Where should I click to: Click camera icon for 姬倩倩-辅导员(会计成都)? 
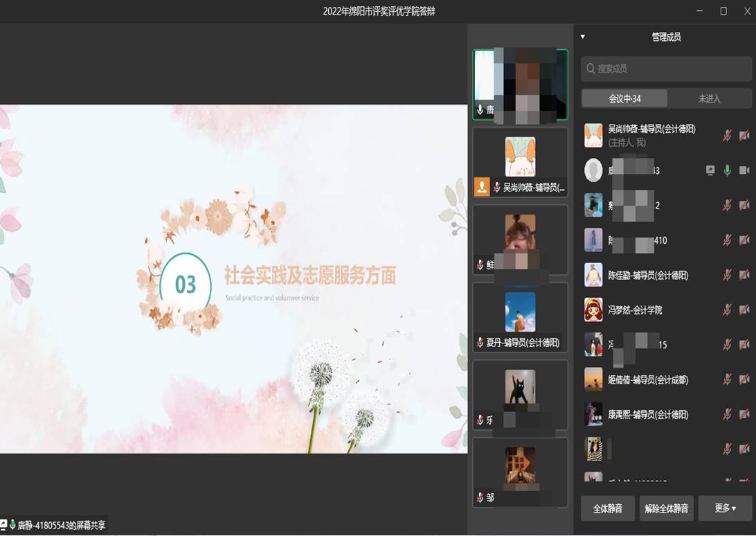(x=744, y=379)
